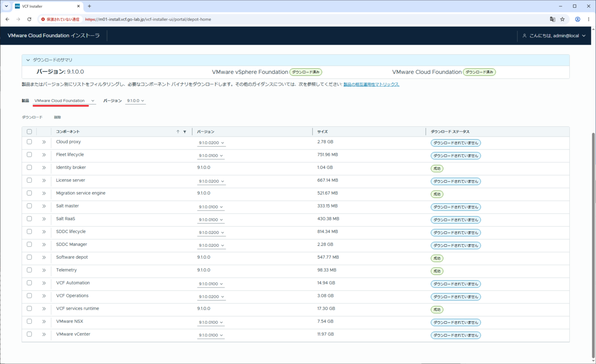The image size is (596, 364).
Task: Check the License server checkbox
Action: pyautogui.click(x=29, y=180)
